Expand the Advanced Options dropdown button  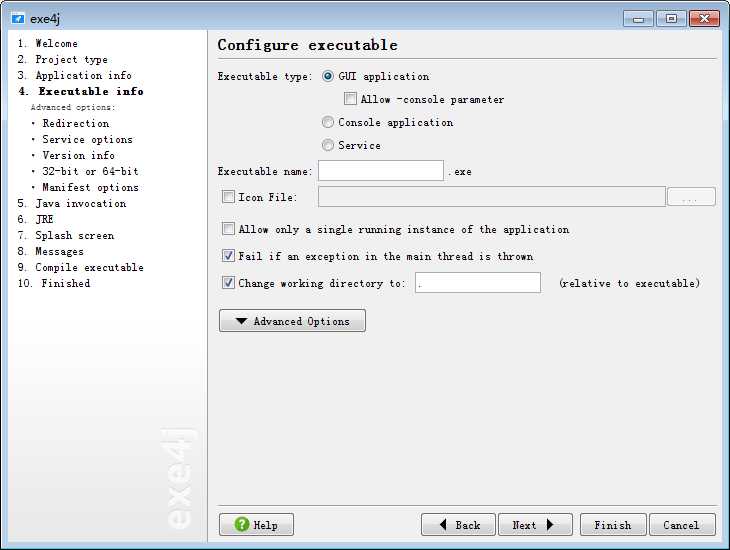pos(292,321)
